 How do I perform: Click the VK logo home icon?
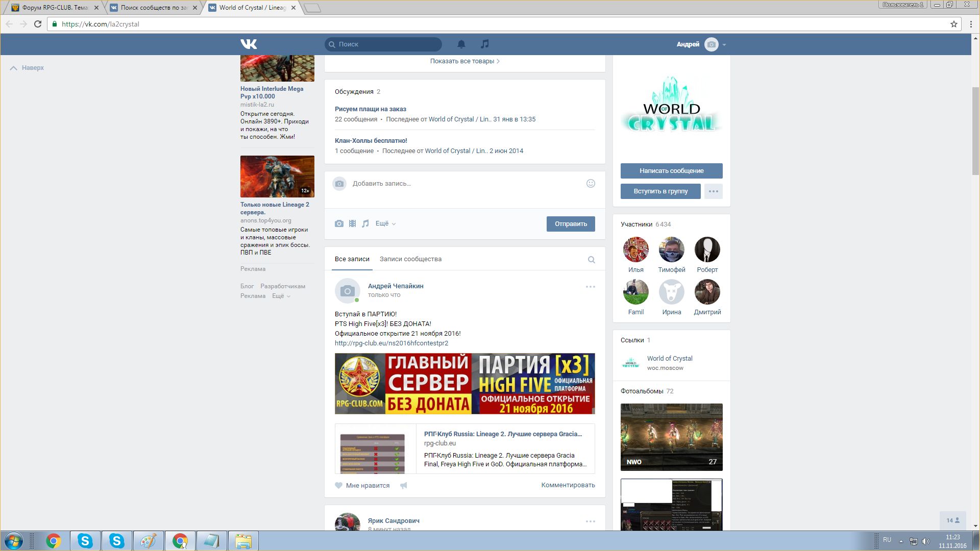click(x=249, y=44)
